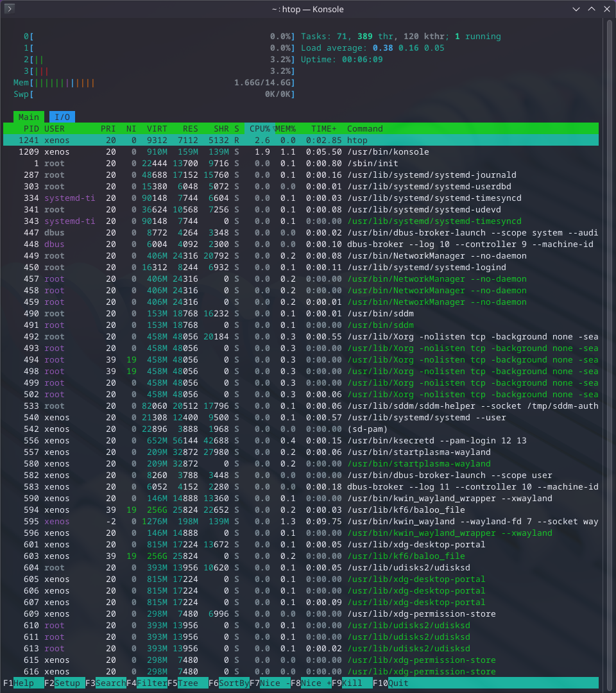Select the ksecretd process row
This screenshot has width=616, height=693.
301,441
